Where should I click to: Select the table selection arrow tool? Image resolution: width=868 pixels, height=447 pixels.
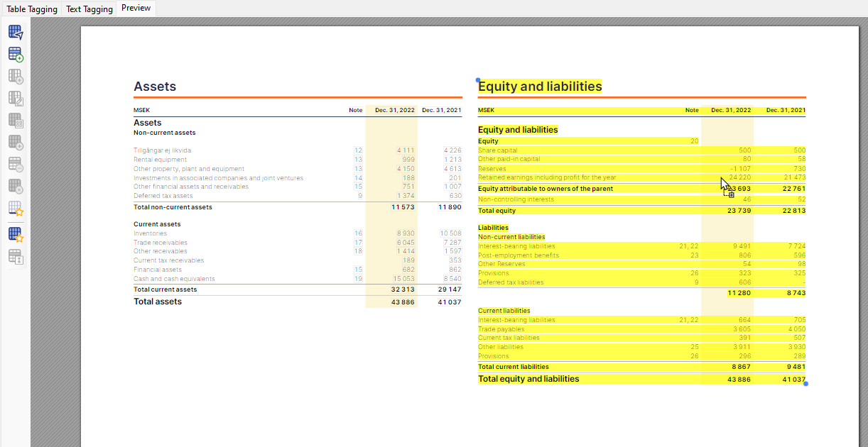point(16,33)
